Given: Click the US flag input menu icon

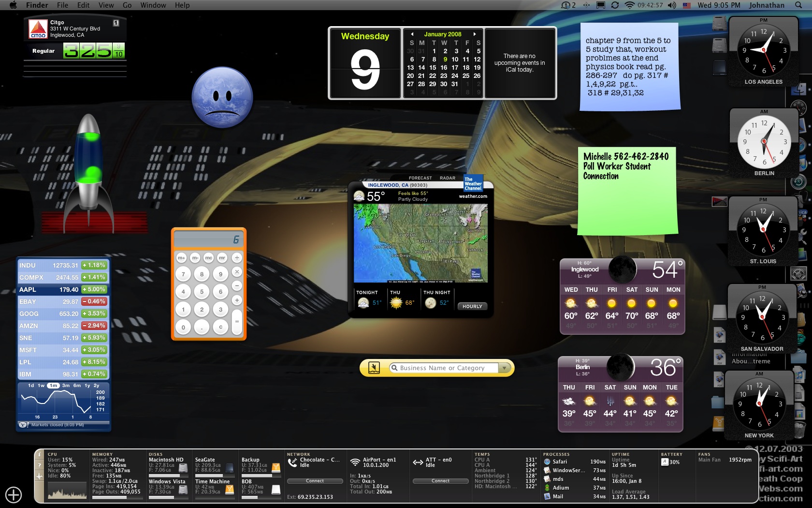Looking at the screenshot, I should tap(687, 5).
